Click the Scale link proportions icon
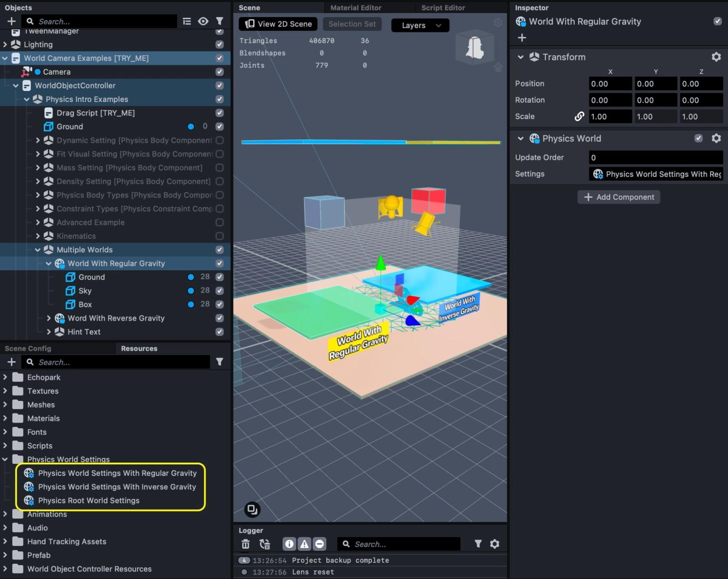Screen dimensions: 728x579 [x=579, y=117]
